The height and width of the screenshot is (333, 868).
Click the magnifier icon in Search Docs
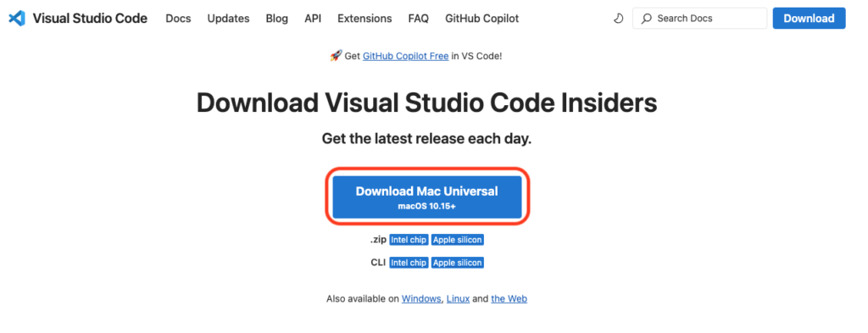pos(647,19)
